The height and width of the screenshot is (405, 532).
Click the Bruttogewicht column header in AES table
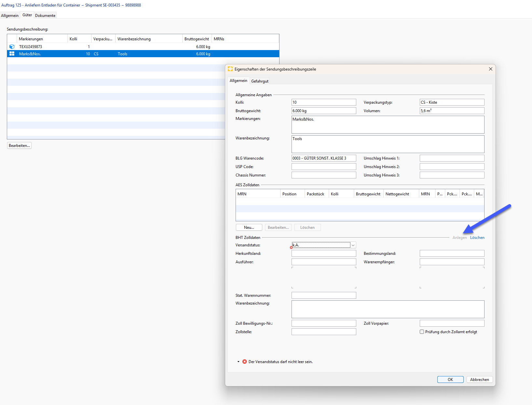[368, 194]
